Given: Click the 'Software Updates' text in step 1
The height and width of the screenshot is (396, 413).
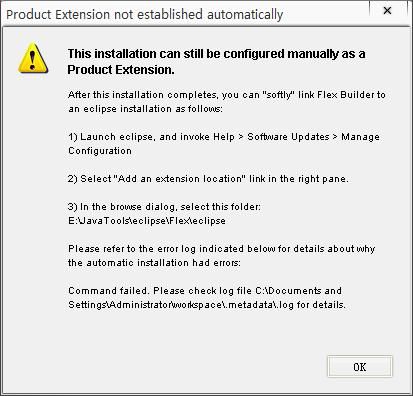Looking at the screenshot, I should click(x=288, y=137).
